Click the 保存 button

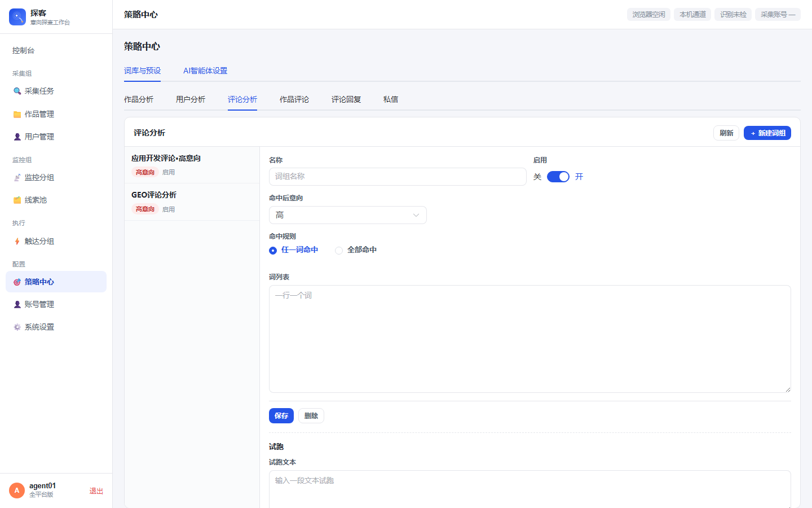click(x=281, y=415)
